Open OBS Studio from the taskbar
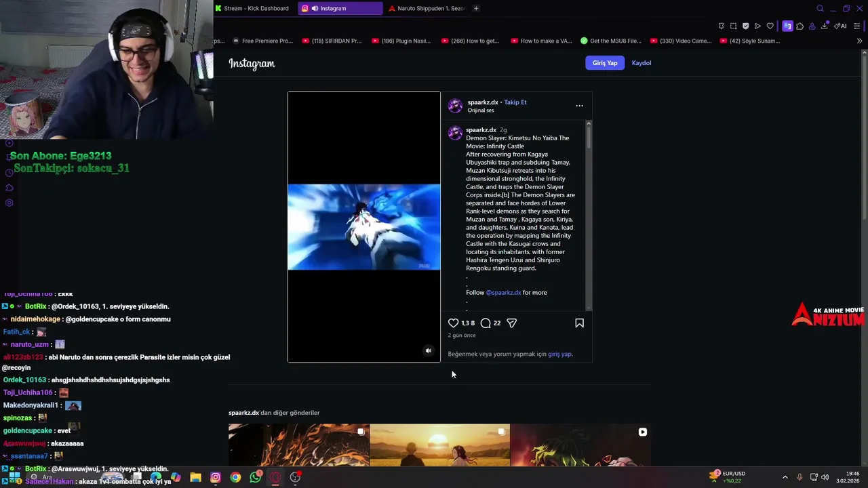The width and height of the screenshot is (868, 488). click(295, 477)
